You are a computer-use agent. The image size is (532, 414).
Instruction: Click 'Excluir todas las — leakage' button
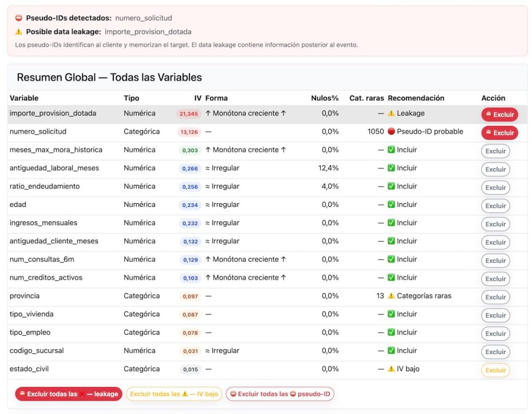69,394
